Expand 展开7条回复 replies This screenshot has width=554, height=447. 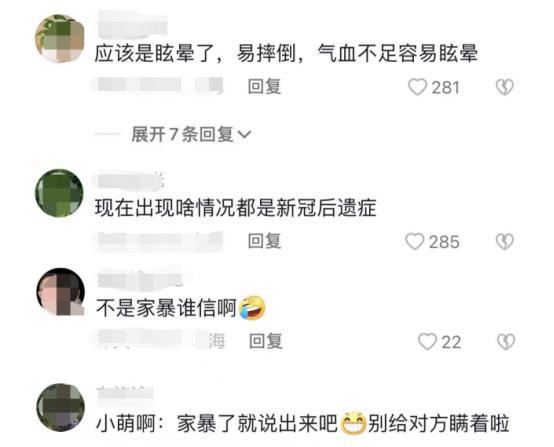[x=191, y=135]
